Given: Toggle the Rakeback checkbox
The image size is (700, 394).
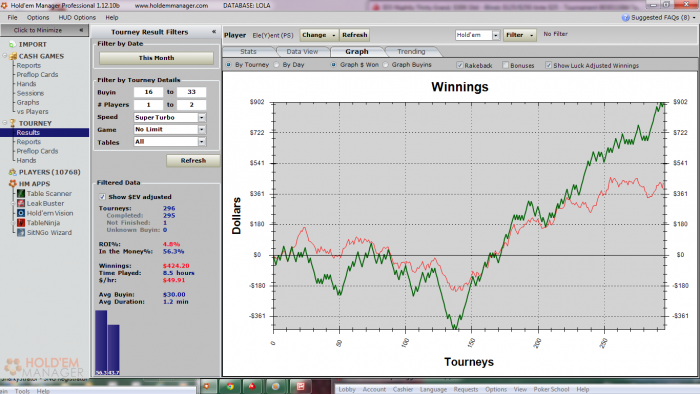Looking at the screenshot, I should click(x=459, y=65).
